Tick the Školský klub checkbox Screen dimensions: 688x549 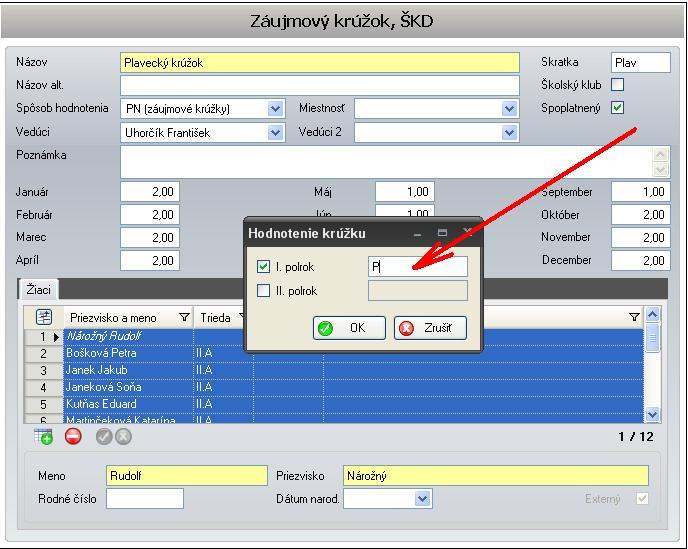[x=617, y=85]
